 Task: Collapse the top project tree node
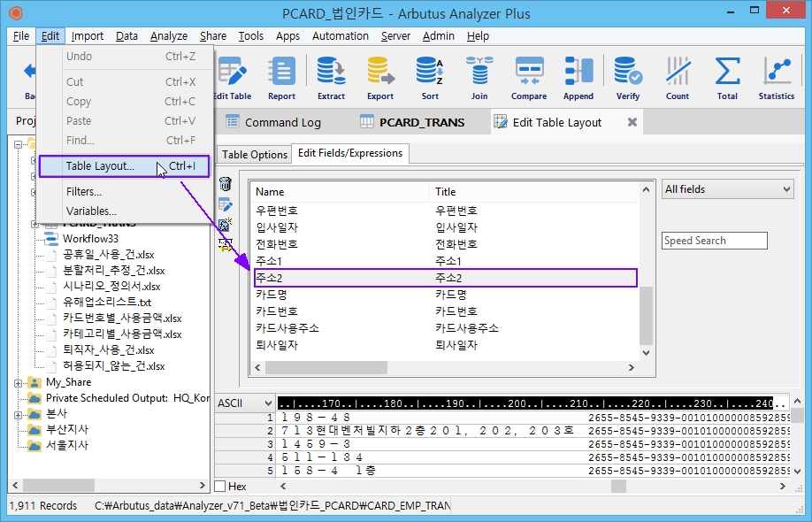18,144
